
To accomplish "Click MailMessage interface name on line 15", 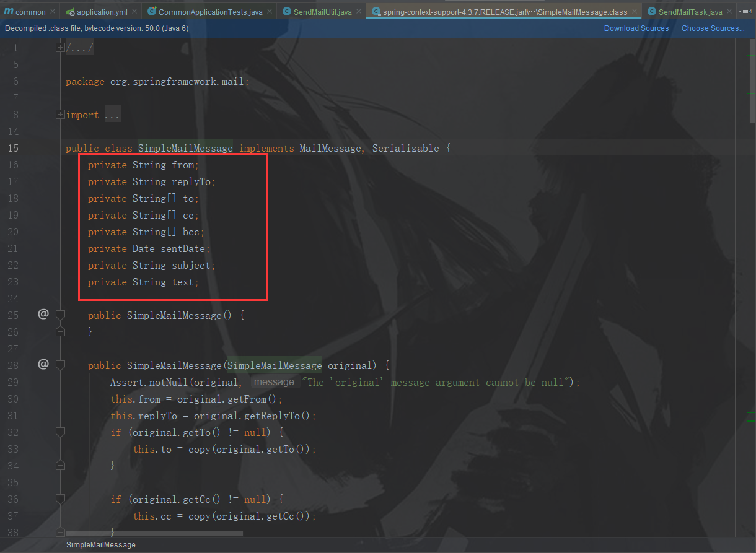I will click(x=330, y=148).
